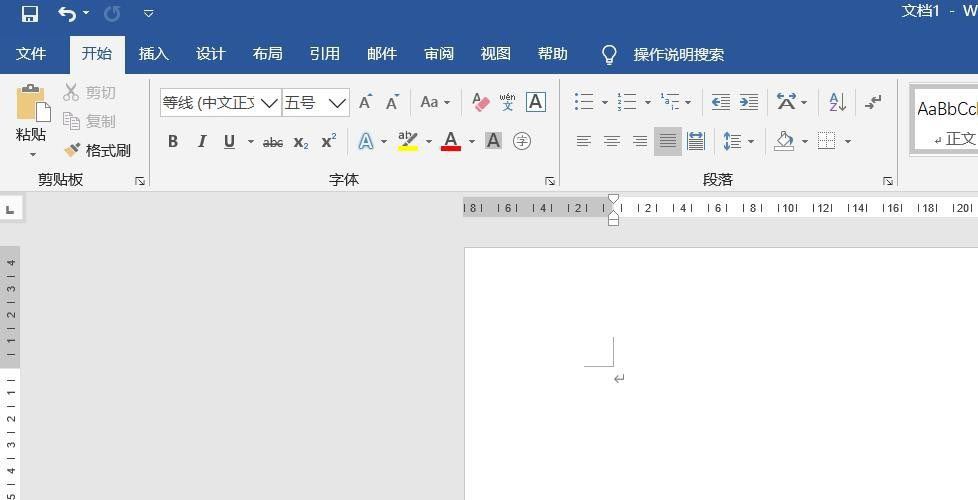The width and height of the screenshot is (978, 500).
Task: Center align text
Action: pyautogui.click(x=612, y=142)
